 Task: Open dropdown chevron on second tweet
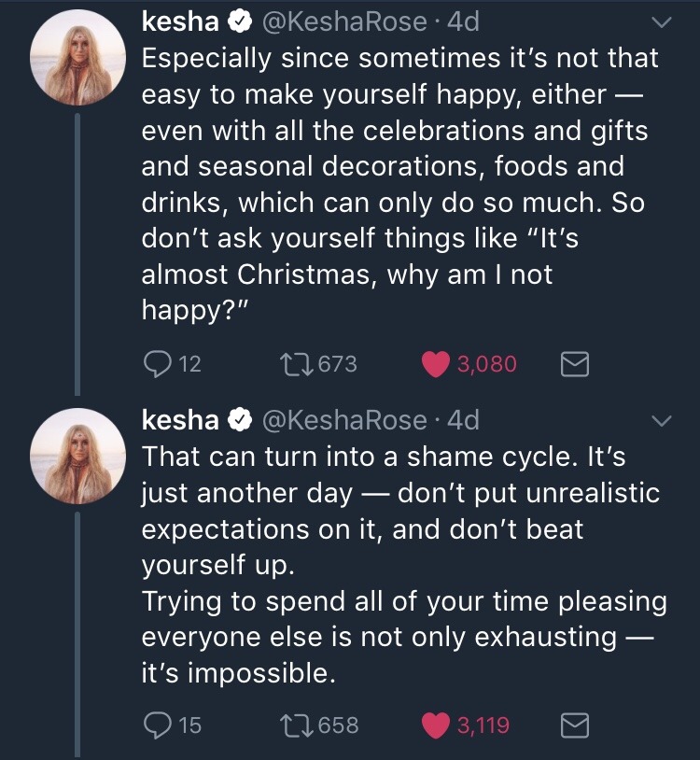pos(661,423)
